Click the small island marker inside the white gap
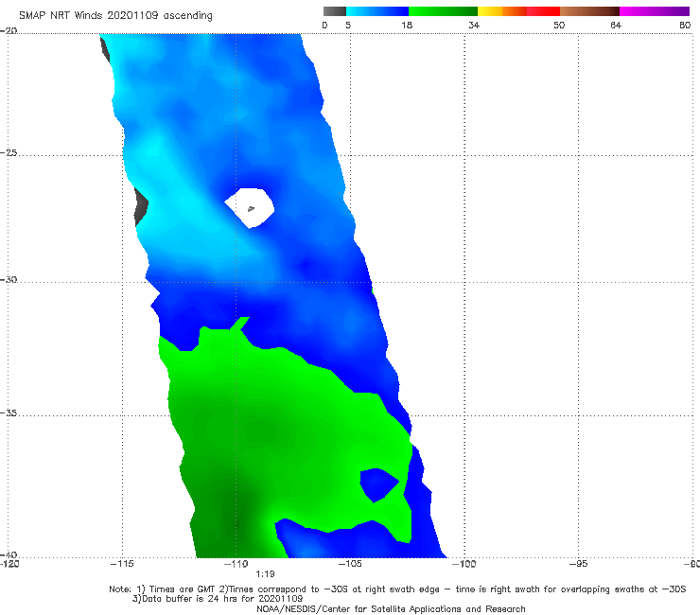 point(251,208)
